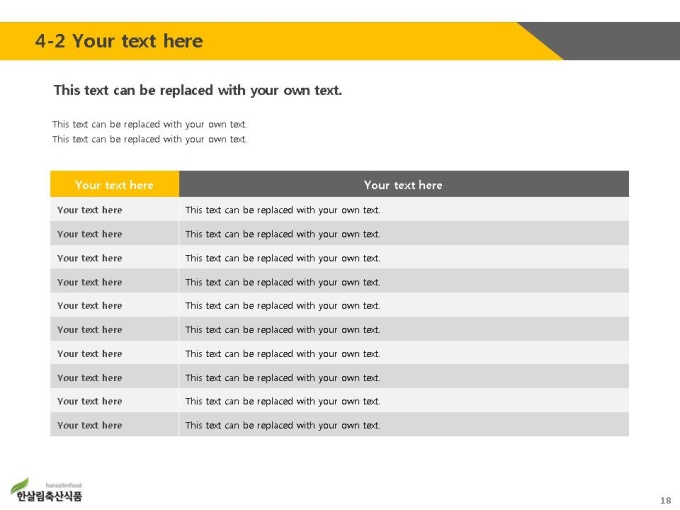Select the description text in last table row
This screenshot has width=680, height=510.
(x=283, y=425)
